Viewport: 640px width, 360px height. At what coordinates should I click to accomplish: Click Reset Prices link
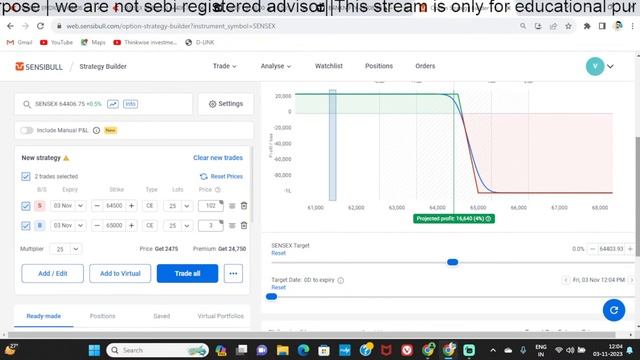(221, 176)
